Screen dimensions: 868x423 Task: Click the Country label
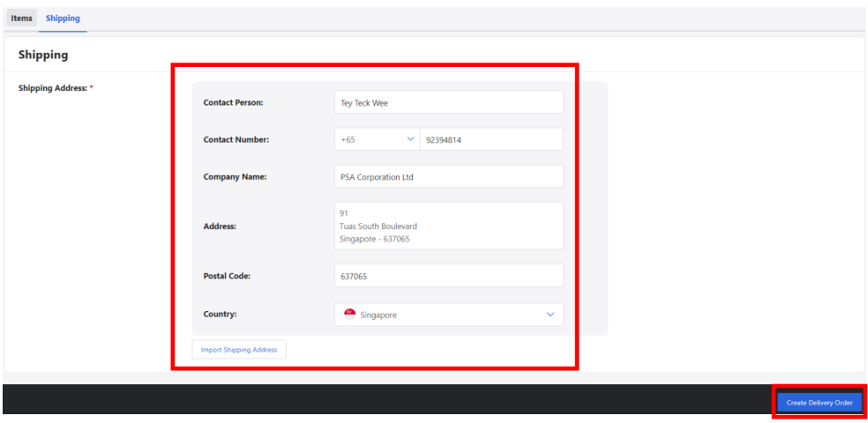[220, 314]
